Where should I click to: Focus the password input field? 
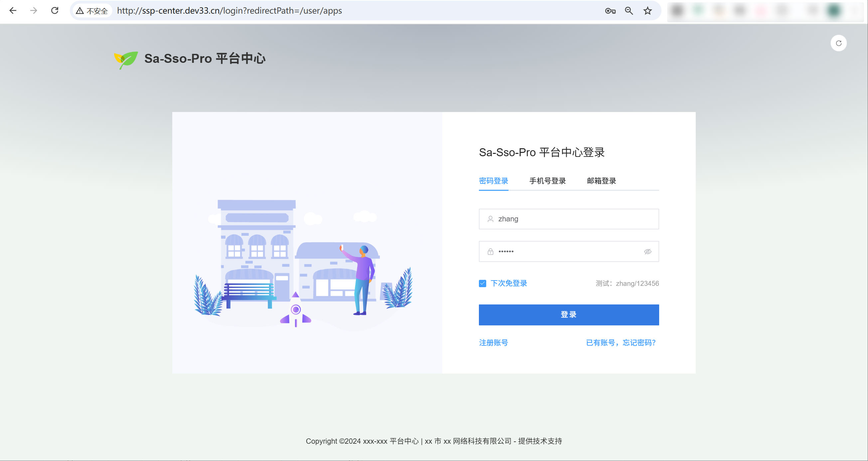coord(569,252)
